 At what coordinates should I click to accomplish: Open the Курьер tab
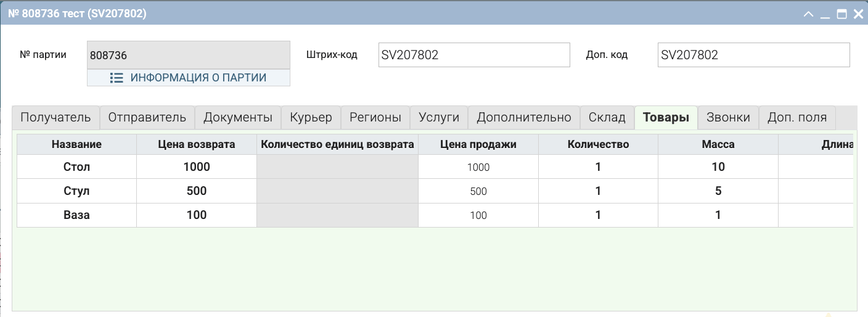pyautogui.click(x=311, y=117)
